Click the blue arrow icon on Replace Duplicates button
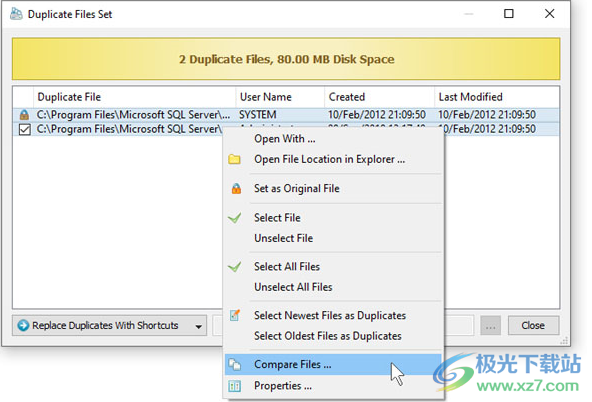 click(x=23, y=325)
